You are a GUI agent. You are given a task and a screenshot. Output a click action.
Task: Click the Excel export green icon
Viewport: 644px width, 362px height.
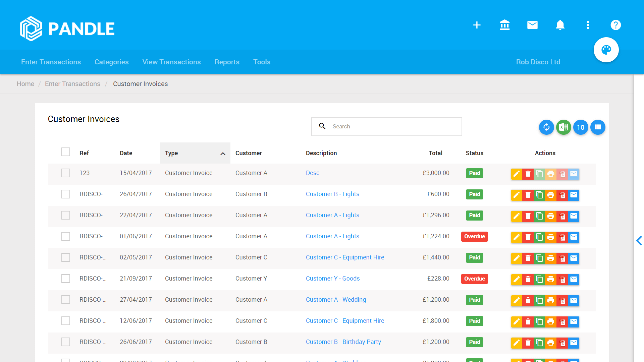[564, 127]
